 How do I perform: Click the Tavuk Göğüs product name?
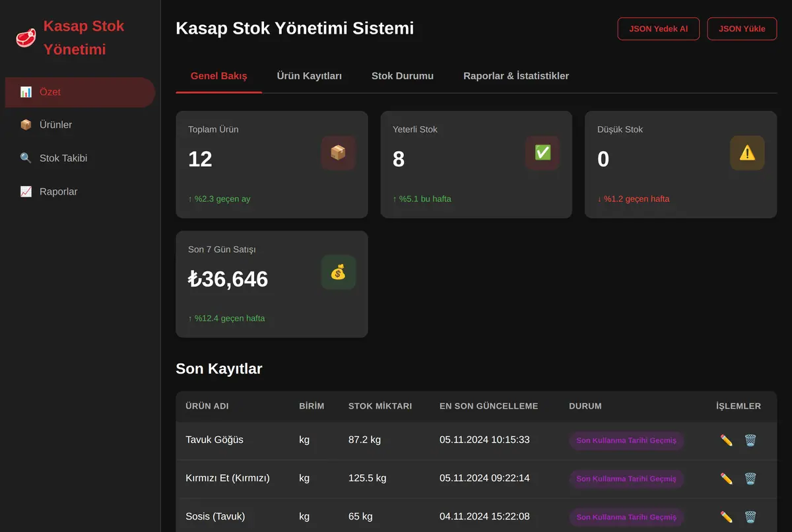click(x=214, y=440)
